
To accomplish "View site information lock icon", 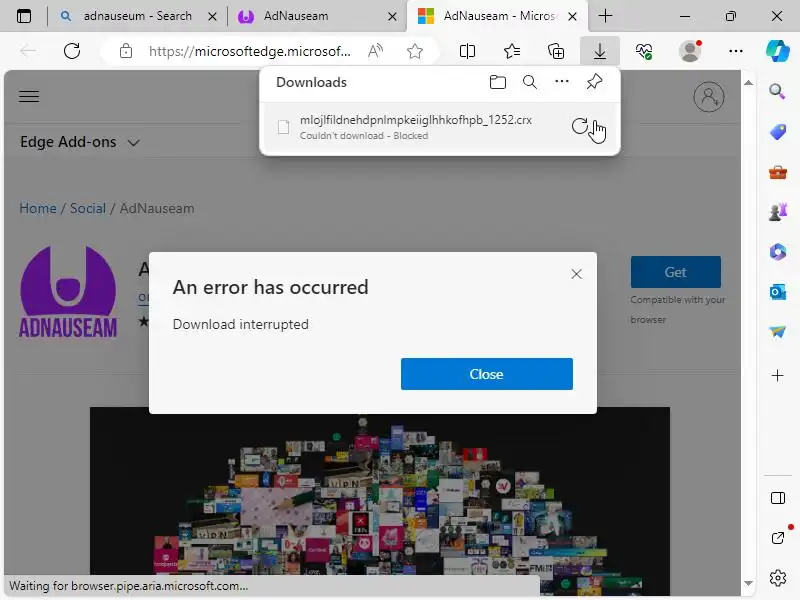I will point(126,51).
